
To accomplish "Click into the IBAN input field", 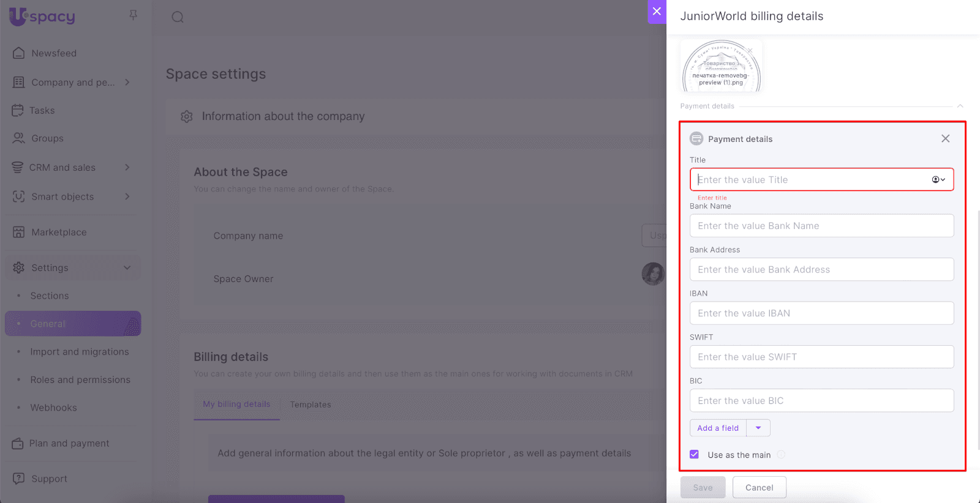I will point(821,313).
